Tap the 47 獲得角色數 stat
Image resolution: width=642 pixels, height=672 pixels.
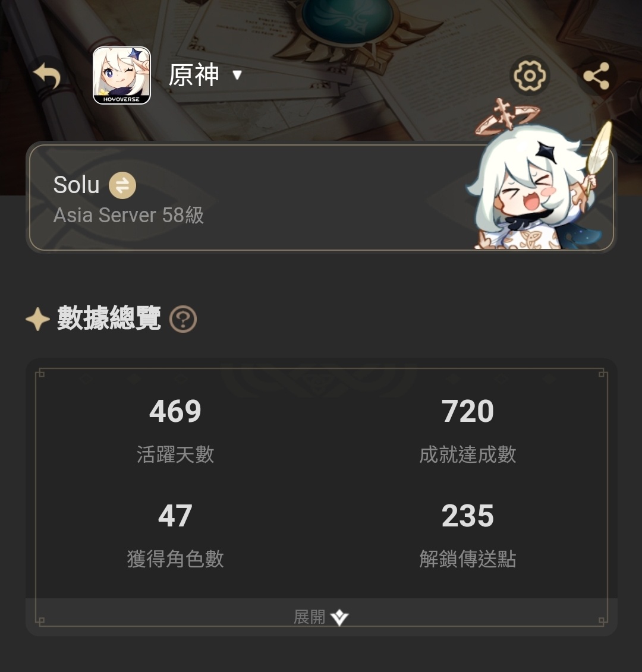[x=175, y=535]
